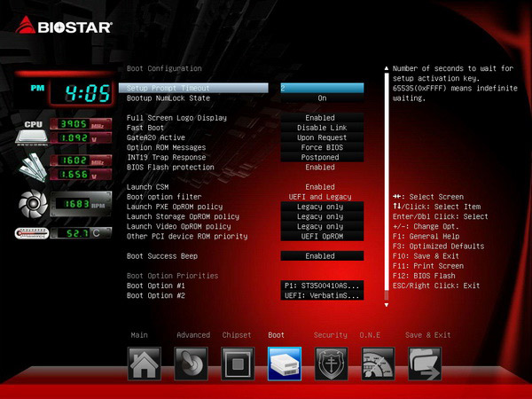Open the O.N.E gauge icon

click(379, 364)
